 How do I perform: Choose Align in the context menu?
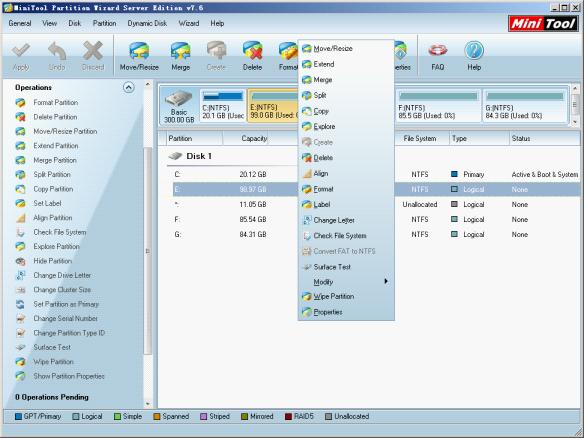pyautogui.click(x=346, y=173)
